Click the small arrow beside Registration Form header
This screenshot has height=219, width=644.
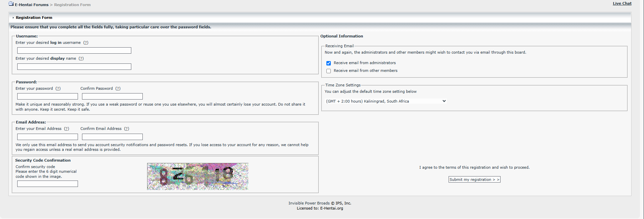[13, 18]
